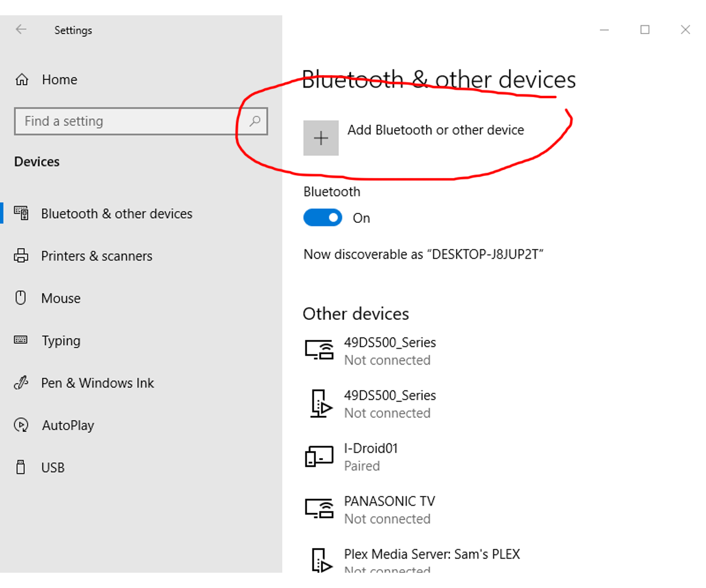Select Bluetooth & other devices in sidebar

pos(116,213)
